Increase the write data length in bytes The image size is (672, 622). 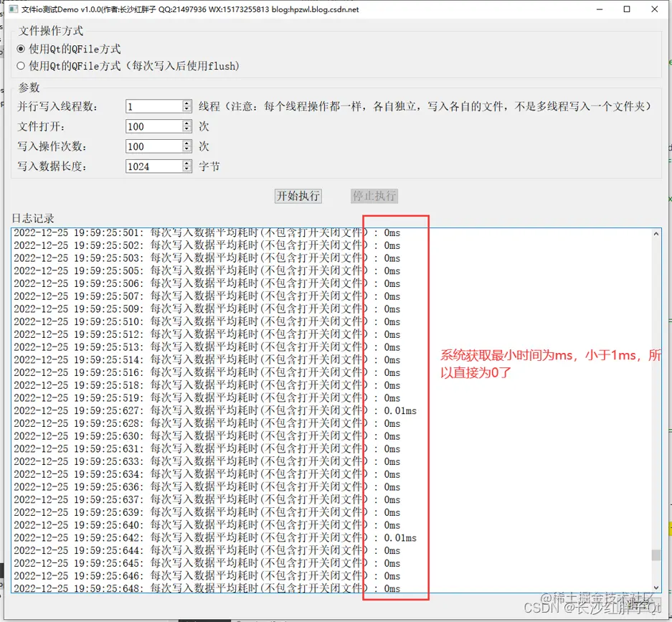tap(186, 164)
